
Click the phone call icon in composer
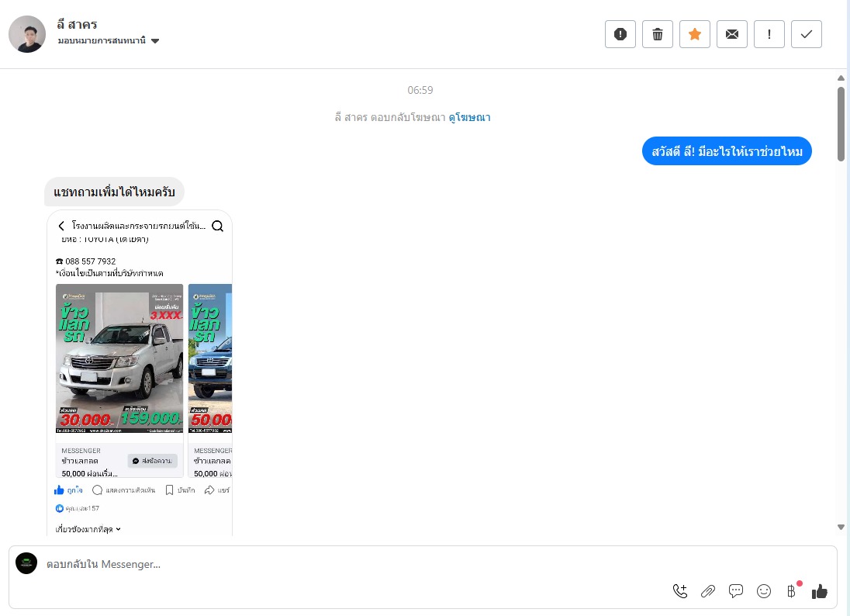pos(680,591)
